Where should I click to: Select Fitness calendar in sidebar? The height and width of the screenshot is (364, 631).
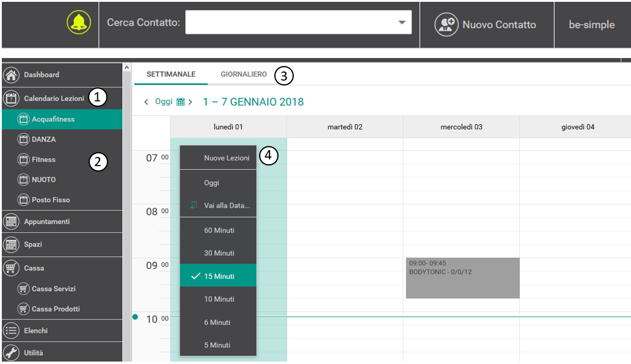click(62, 159)
